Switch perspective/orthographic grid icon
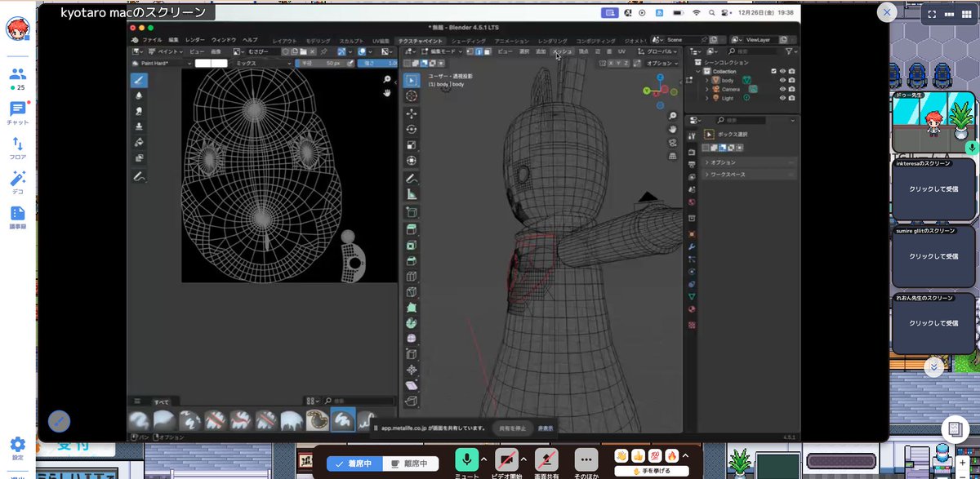This screenshot has height=479, width=980. 672,154
